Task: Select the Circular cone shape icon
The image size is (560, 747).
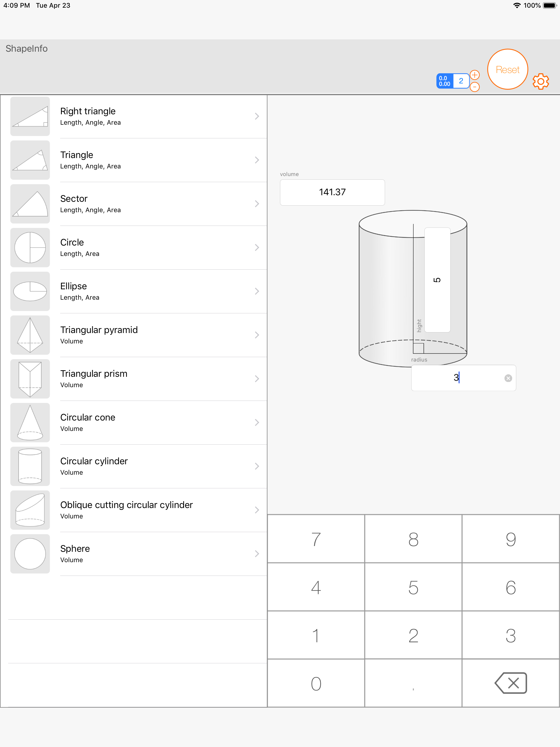Action: (30, 422)
